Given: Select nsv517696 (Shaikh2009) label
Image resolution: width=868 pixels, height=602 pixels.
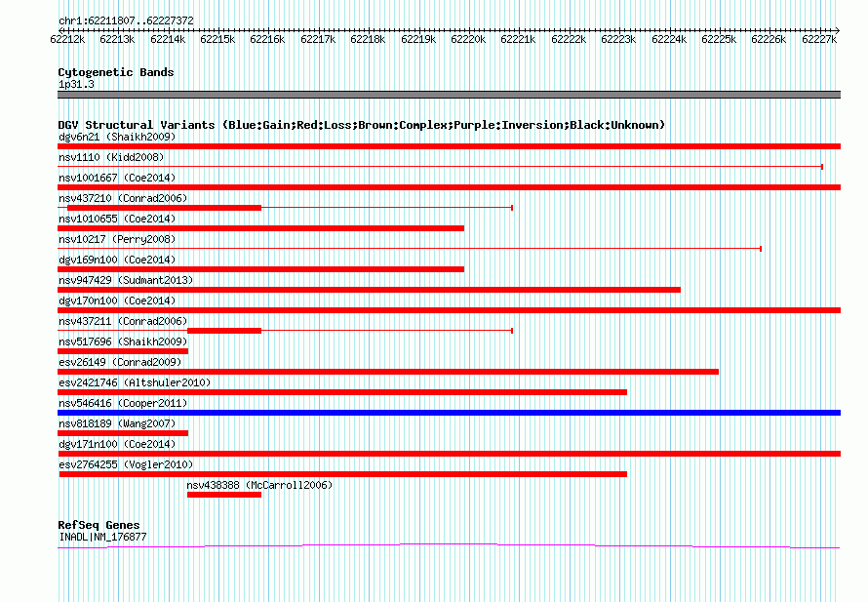Looking at the screenshot, I should click(123, 341).
